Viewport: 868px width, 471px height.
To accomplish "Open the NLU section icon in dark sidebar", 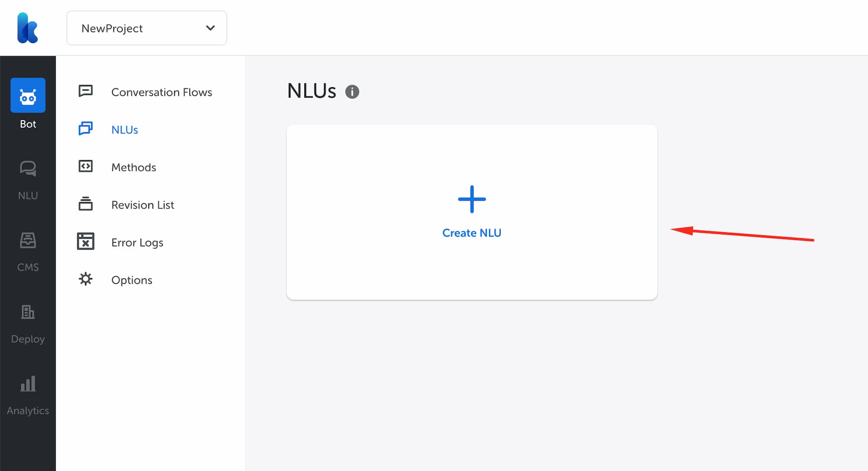I will click(x=28, y=169).
